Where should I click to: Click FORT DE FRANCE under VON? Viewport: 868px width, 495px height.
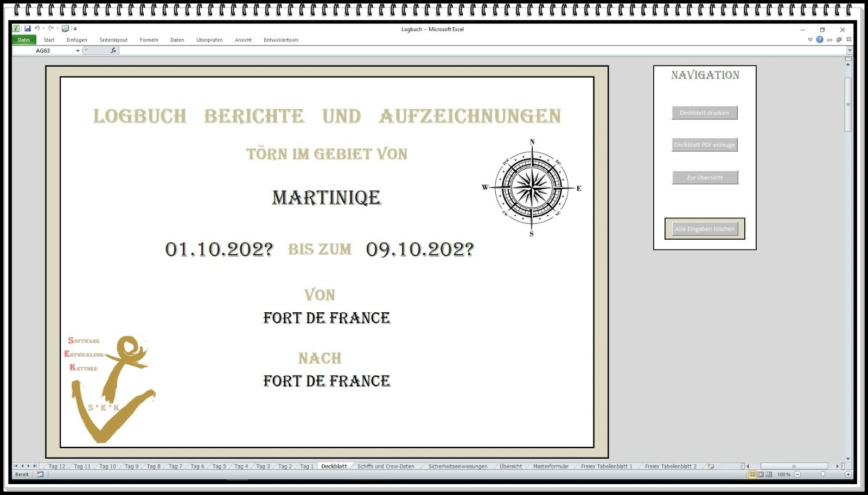327,318
